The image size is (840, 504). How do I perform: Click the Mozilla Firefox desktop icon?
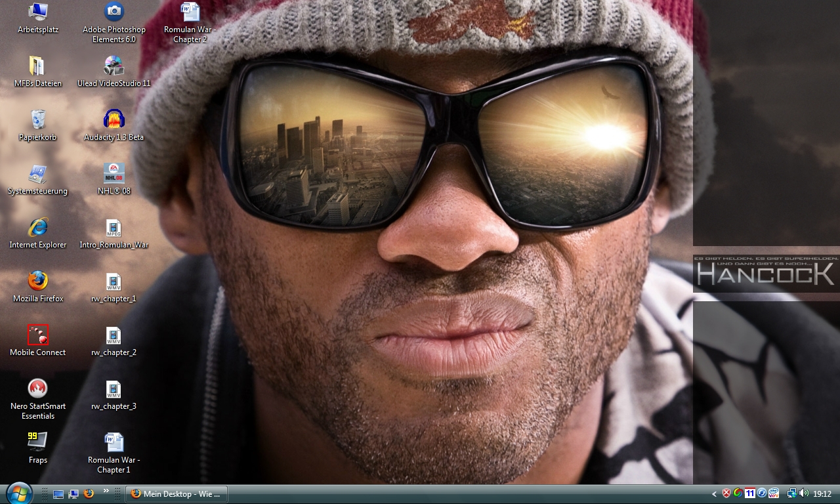pyautogui.click(x=38, y=281)
